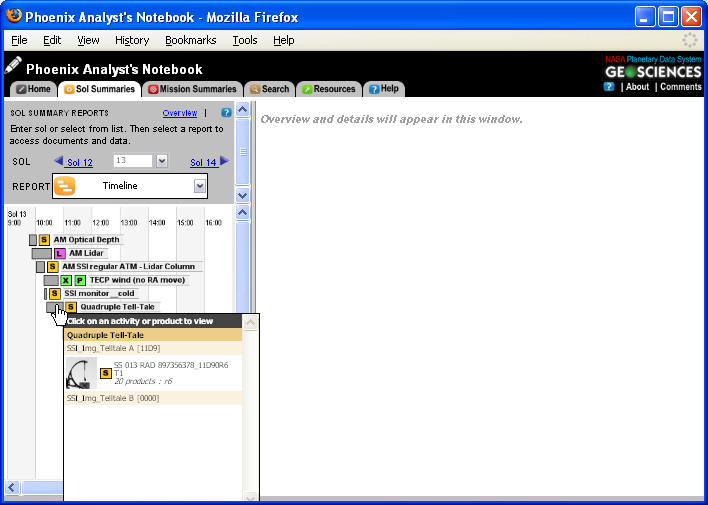Click the green X icon for TECP wind

[x=66, y=281]
